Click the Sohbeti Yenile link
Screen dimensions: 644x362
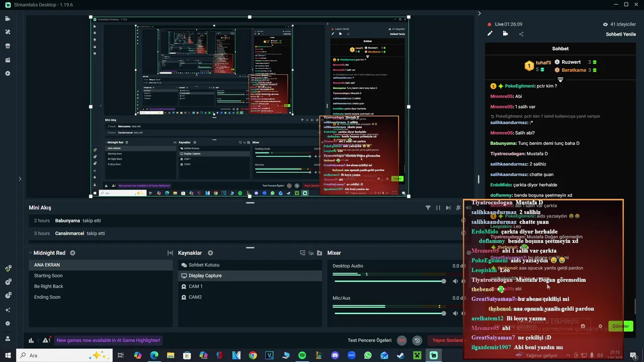pos(621,34)
